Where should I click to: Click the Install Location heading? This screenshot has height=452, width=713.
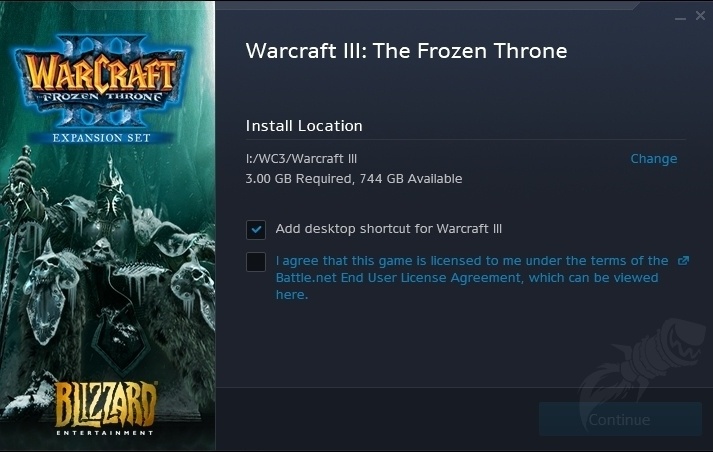[304, 126]
